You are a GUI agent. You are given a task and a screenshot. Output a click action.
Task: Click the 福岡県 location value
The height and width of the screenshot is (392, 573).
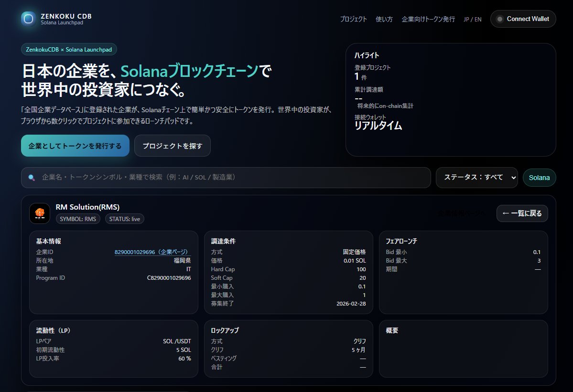(183, 261)
